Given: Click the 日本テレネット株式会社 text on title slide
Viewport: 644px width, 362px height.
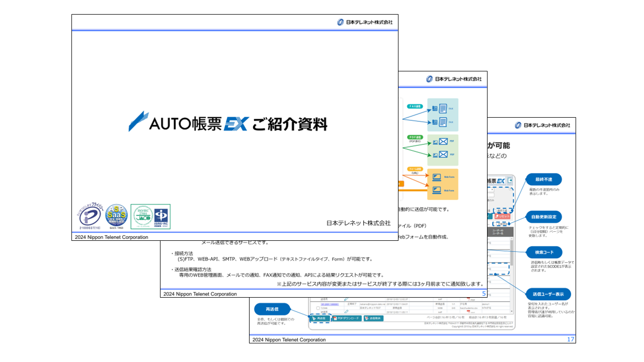Looking at the screenshot, I should [358, 223].
